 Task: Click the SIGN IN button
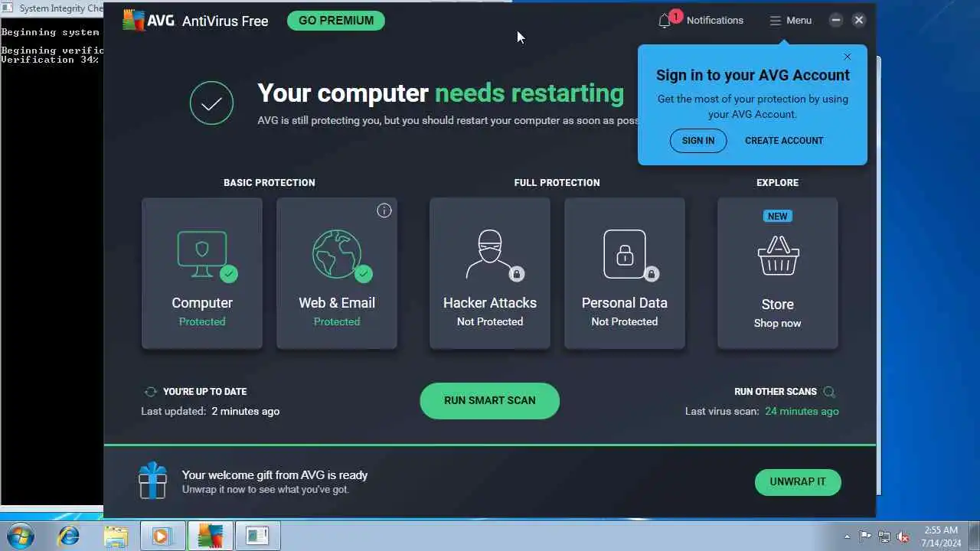[698, 141]
